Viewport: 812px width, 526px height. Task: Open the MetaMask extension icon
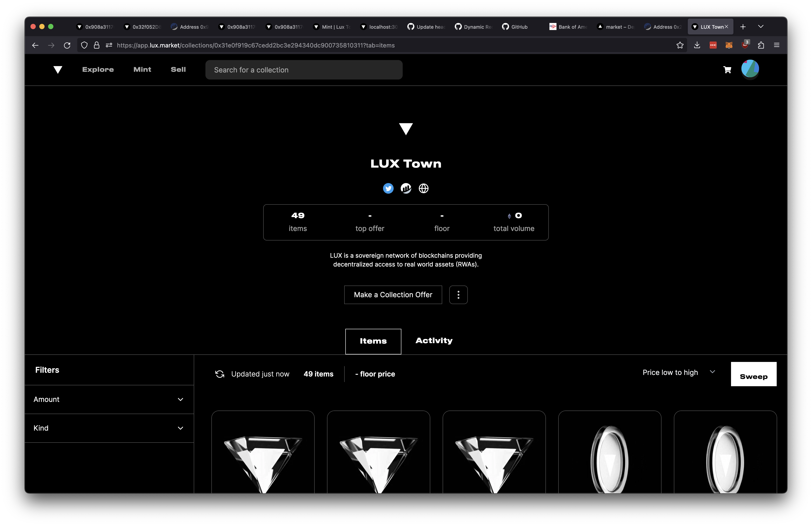coord(729,45)
